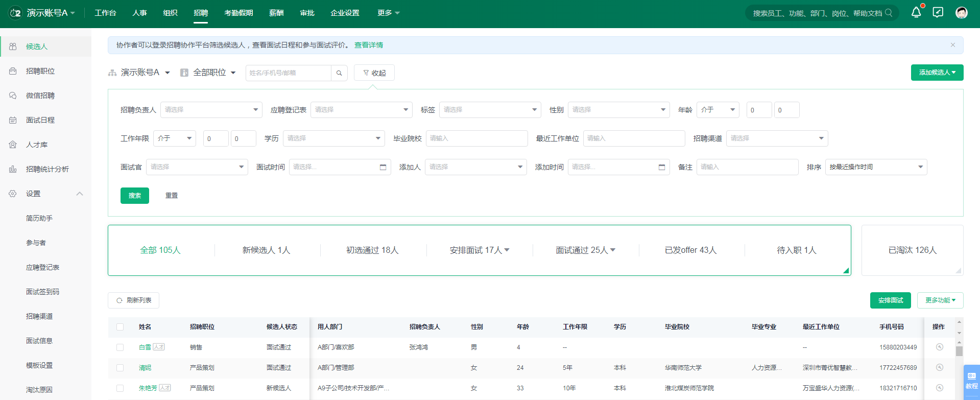Open 人才库 in sidebar
This screenshot has height=400, width=980.
pyautogui.click(x=37, y=145)
